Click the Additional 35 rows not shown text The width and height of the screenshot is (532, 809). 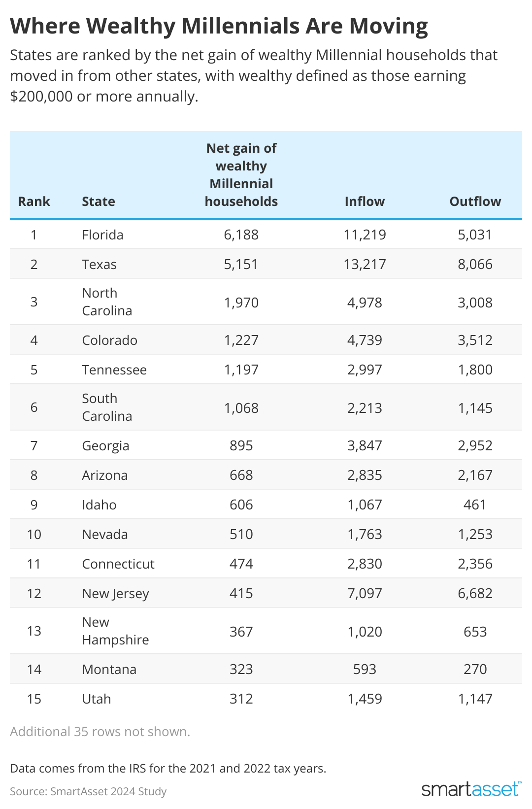click(100, 732)
